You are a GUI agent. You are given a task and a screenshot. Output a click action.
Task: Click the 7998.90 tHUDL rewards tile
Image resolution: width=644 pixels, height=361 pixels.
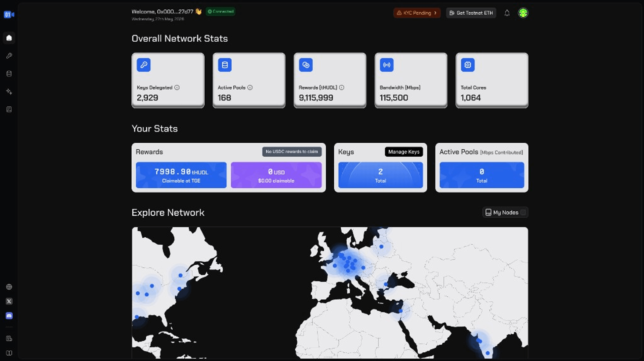coord(181,175)
